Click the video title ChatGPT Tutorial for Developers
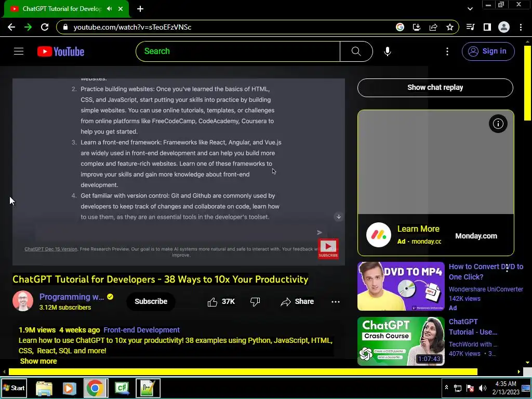Viewport: 532px width, 399px height. [160, 279]
